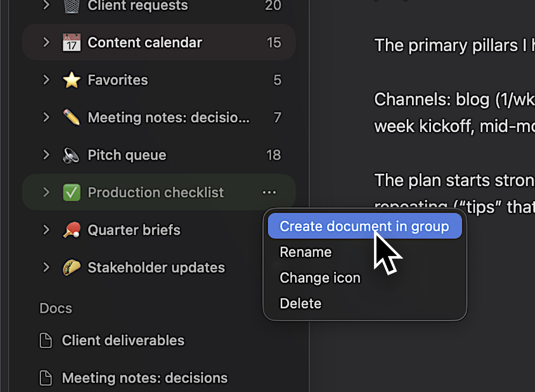Image resolution: width=535 pixels, height=392 pixels.
Task: Open the three-dot menu on Production checklist
Action: click(x=269, y=193)
